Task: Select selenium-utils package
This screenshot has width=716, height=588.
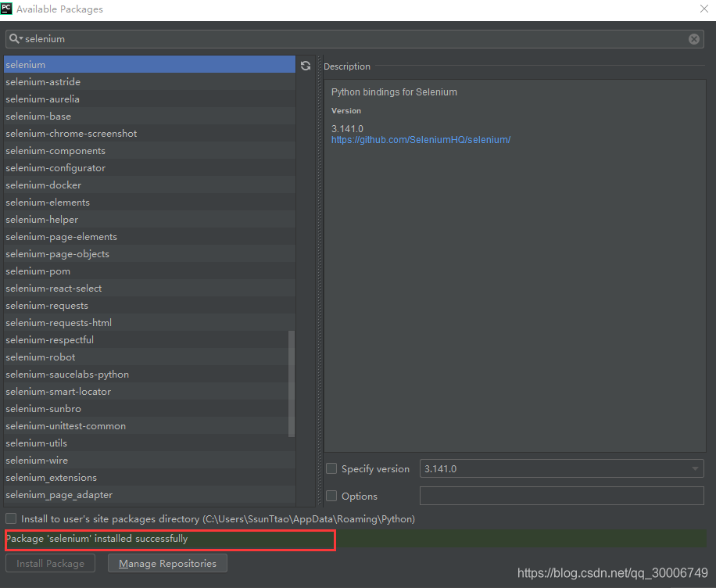Action: pyautogui.click(x=149, y=443)
